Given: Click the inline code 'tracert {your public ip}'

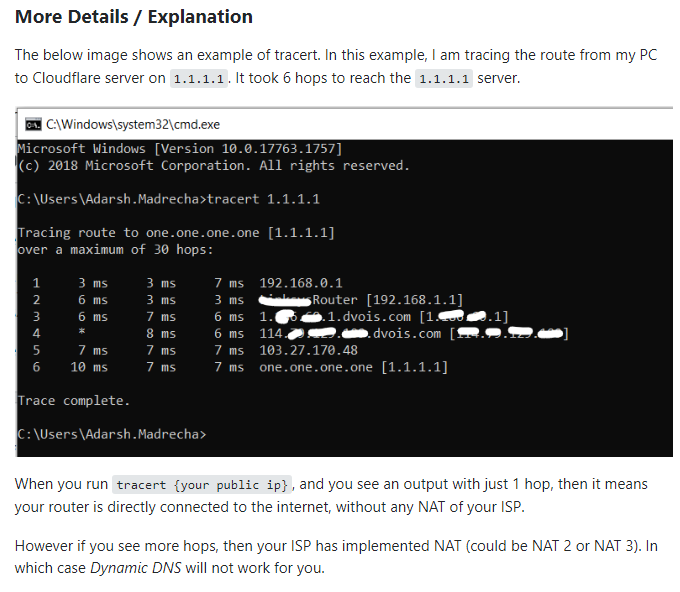Looking at the screenshot, I should coord(202,485).
